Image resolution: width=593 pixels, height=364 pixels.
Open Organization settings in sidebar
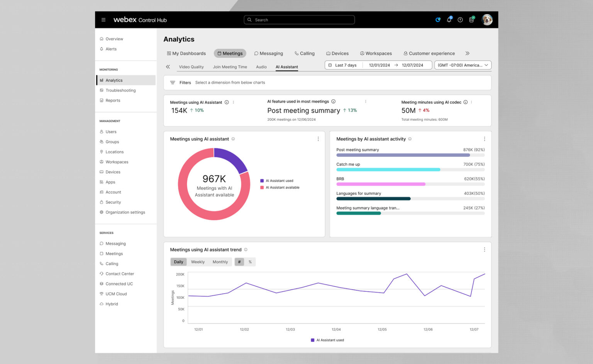126,212
